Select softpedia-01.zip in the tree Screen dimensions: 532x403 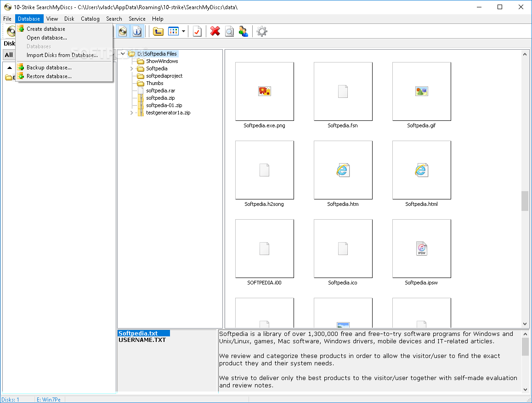coord(164,105)
